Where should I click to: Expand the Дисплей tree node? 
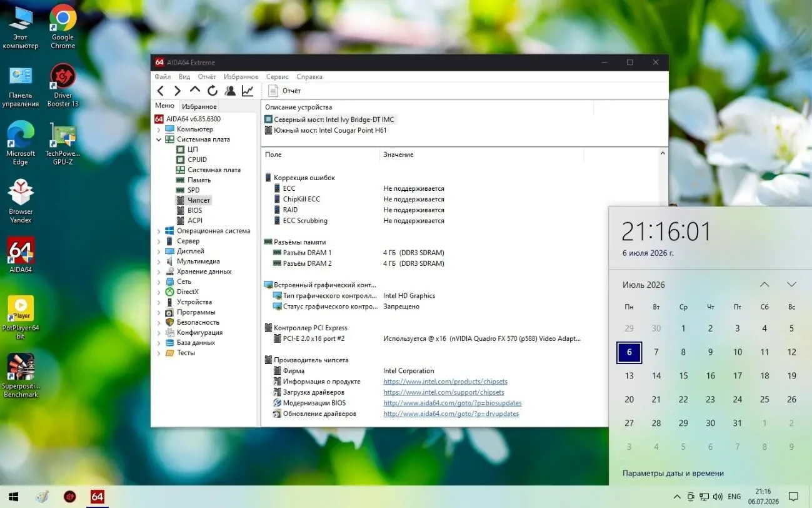(x=159, y=251)
